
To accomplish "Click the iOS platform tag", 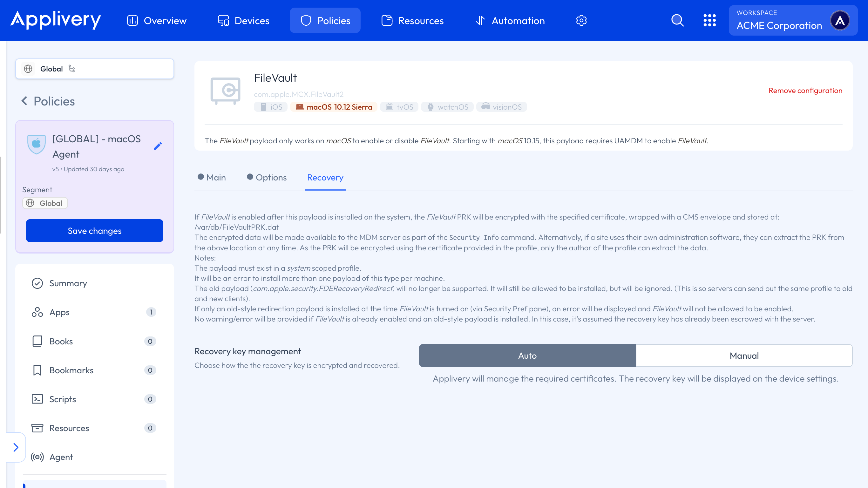I will pyautogui.click(x=271, y=107).
